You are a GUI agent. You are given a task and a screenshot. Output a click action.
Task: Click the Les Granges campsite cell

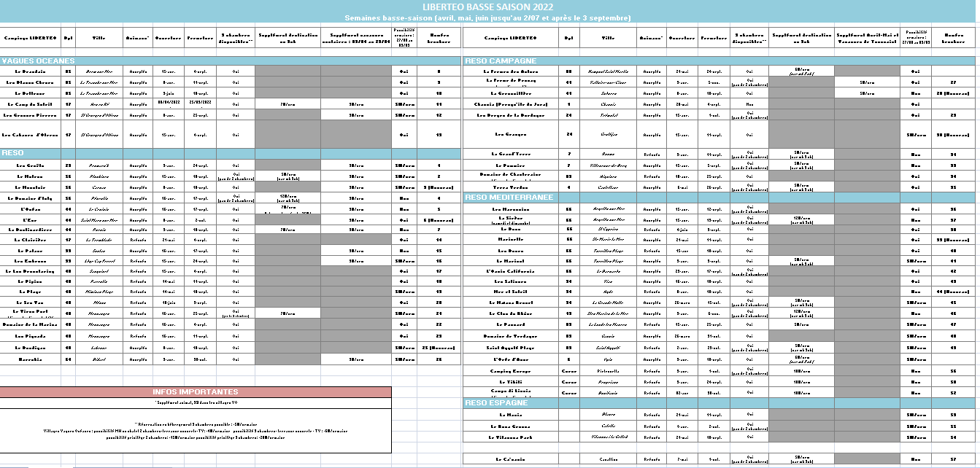pos(511,134)
